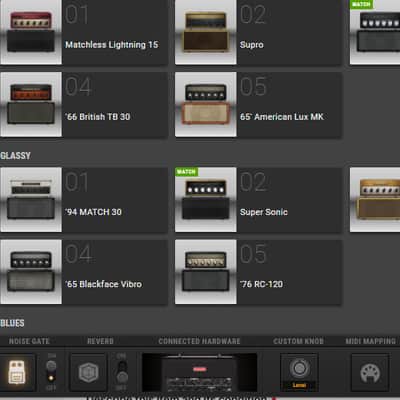Choose the '94 MATCH 30 amp thumbnail

click(31, 200)
